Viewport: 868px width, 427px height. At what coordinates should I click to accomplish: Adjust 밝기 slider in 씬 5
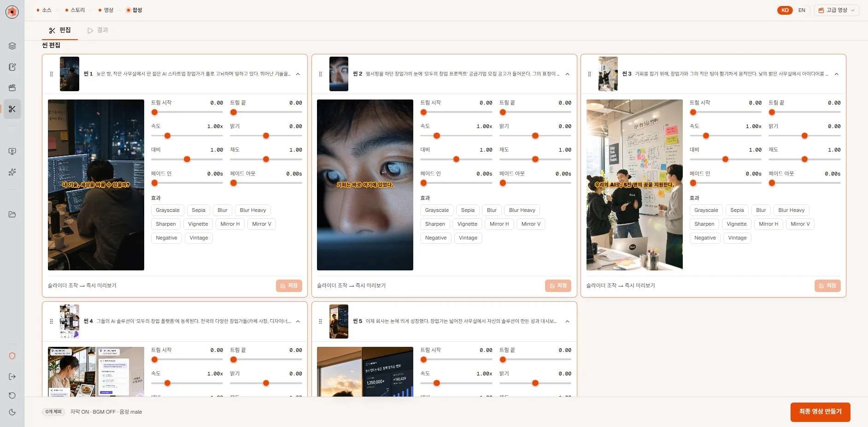pos(535,383)
